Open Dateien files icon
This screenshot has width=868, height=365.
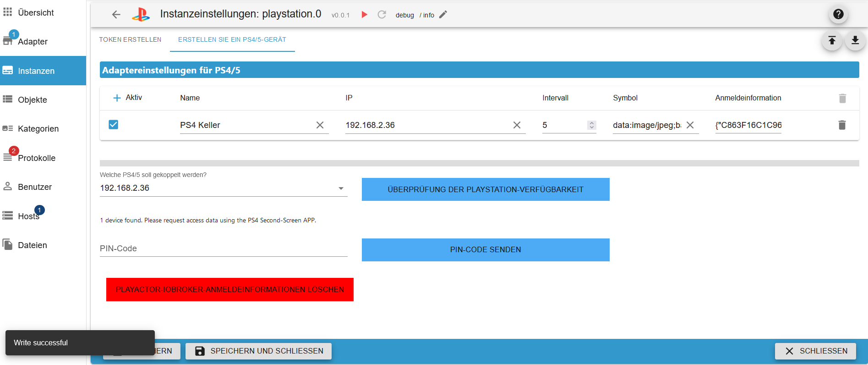pos(8,244)
